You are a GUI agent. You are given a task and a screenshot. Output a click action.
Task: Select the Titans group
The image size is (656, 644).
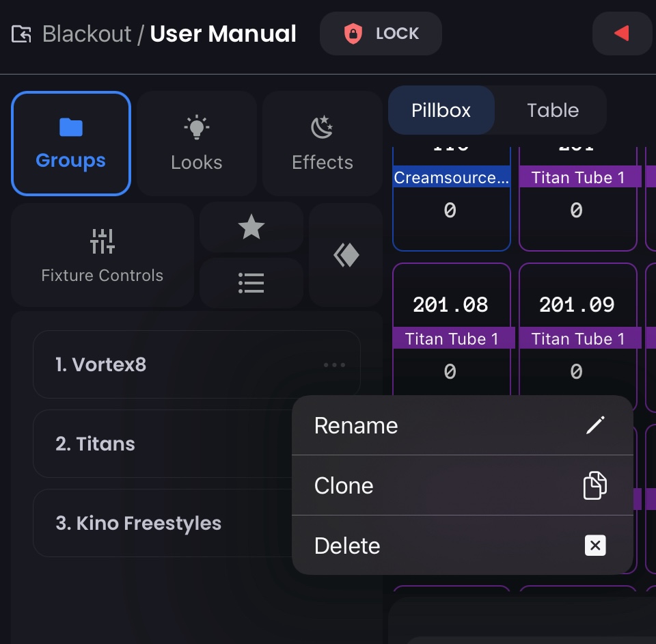click(96, 443)
